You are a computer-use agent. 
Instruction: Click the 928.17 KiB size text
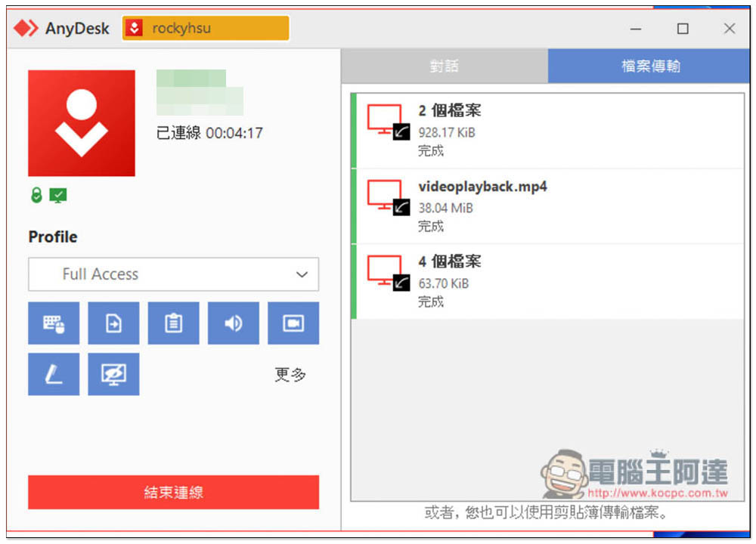[x=447, y=132]
